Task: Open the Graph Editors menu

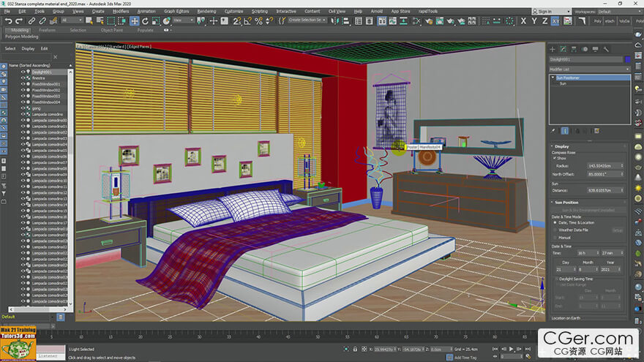Action: pyautogui.click(x=176, y=12)
